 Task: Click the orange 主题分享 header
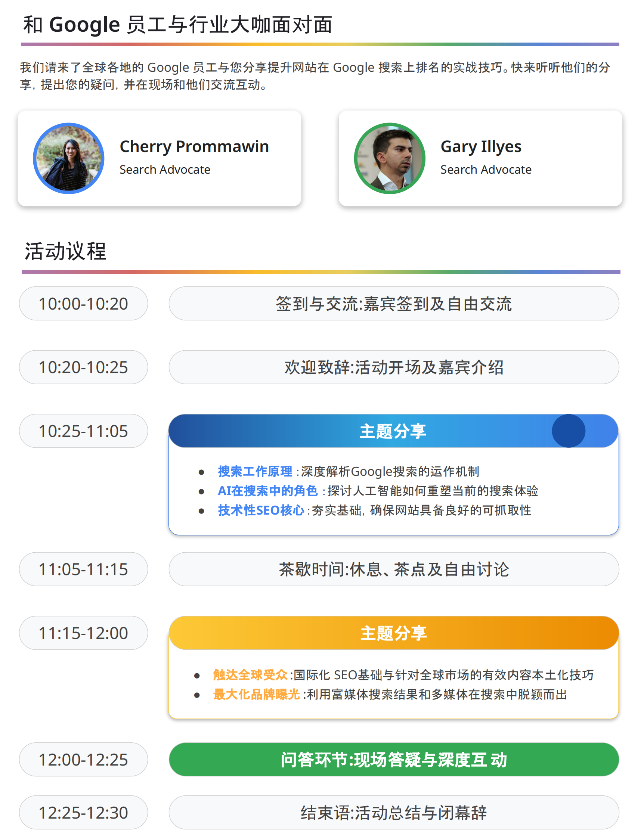click(x=394, y=633)
